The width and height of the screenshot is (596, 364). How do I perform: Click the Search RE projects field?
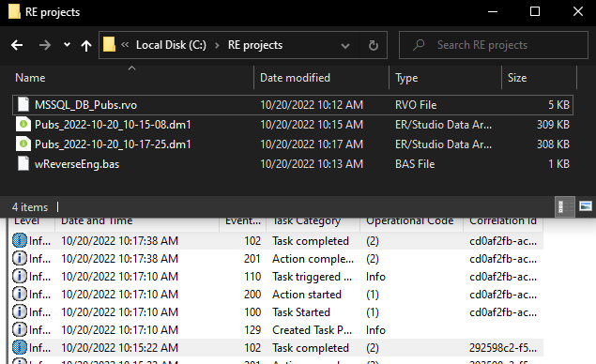click(x=493, y=45)
